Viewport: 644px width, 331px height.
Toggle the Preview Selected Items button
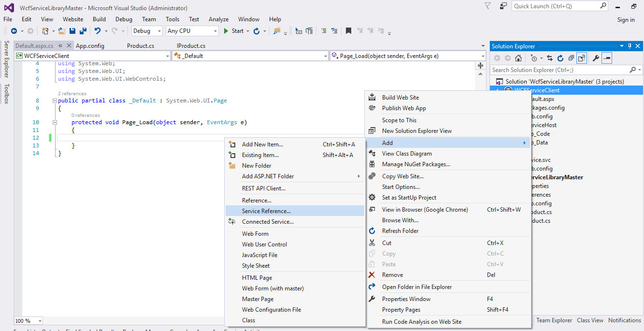point(607,58)
